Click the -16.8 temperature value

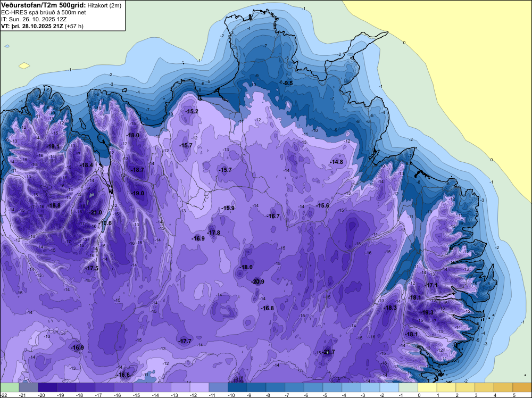267,309
